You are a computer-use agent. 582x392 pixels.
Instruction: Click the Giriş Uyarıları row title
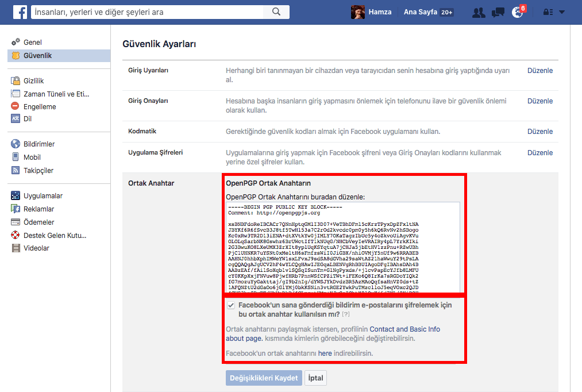coord(148,70)
